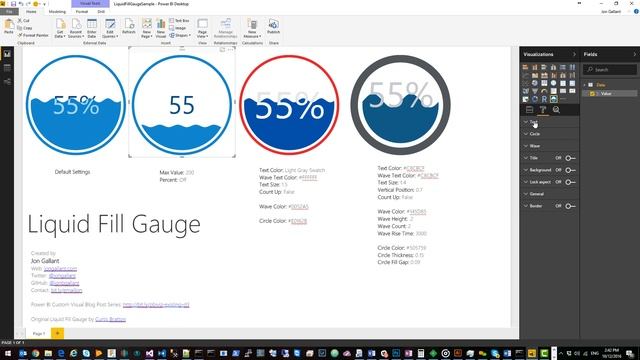640x360 pixels.
Task: Switch to Report view in left sidebar
Action: pos(7,54)
